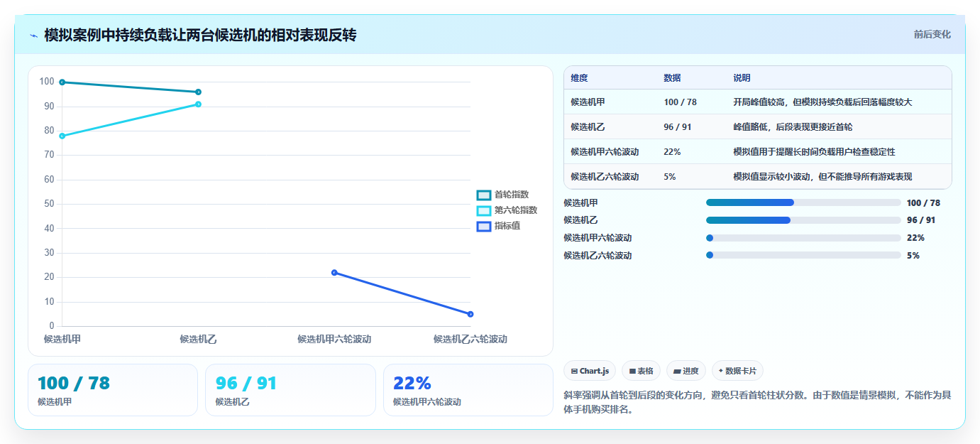The image size is (980, 444).
Task: Click the 候选机乙六轮波动 progress bar
Action: 803,255
